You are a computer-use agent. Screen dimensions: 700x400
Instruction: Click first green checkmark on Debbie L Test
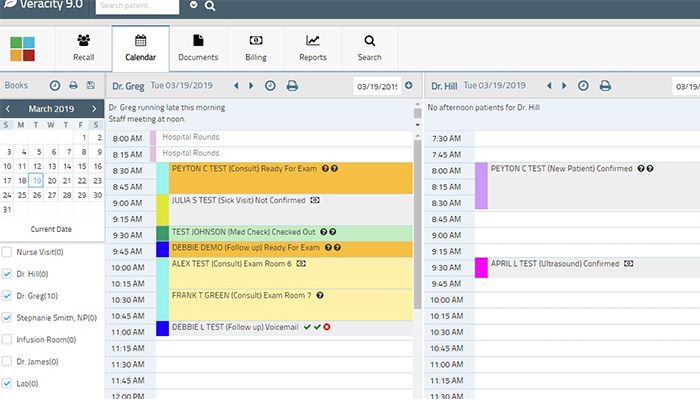click(307, 327)
